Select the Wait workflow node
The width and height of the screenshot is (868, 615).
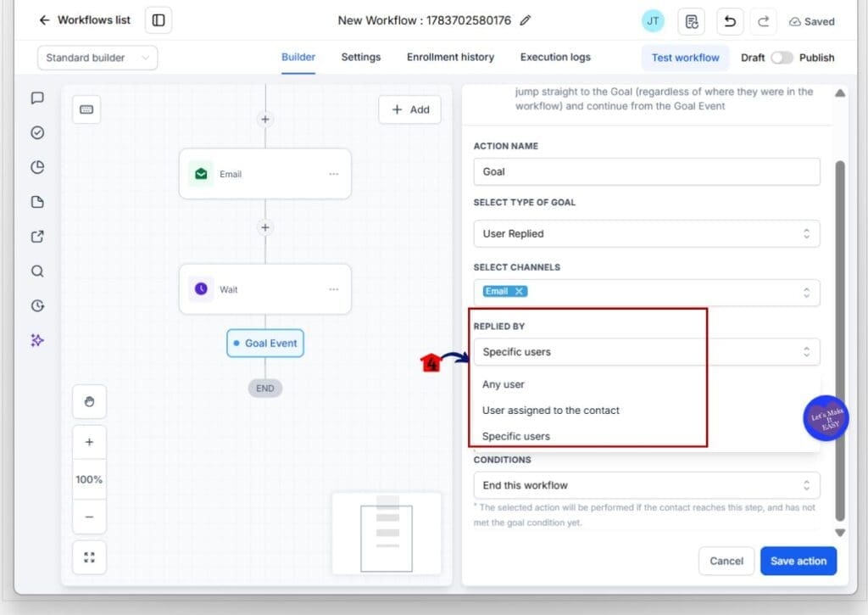(x=265, y=289)
